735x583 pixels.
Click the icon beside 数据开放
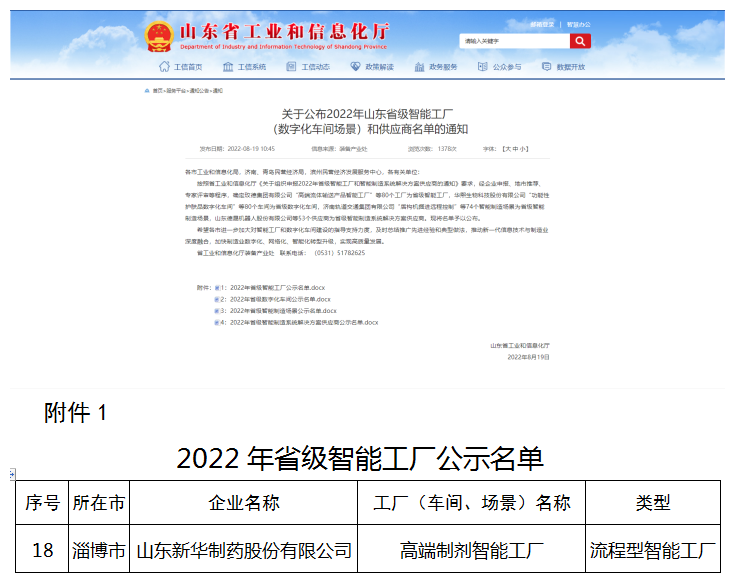point(547,67)
